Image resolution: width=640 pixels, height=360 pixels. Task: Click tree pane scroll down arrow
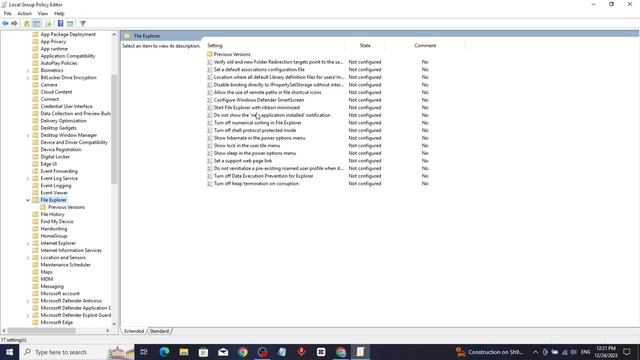point(114,324)
